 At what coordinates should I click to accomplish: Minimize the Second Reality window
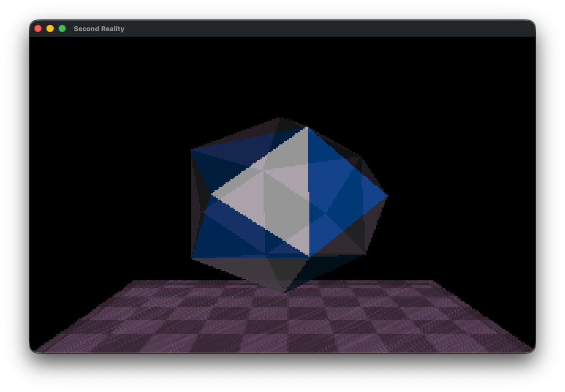50,28
